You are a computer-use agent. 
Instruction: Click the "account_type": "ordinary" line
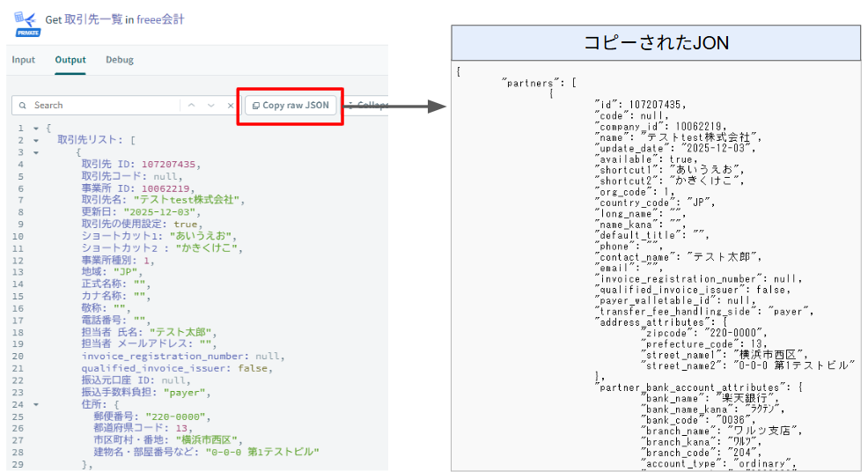(718, 464)
